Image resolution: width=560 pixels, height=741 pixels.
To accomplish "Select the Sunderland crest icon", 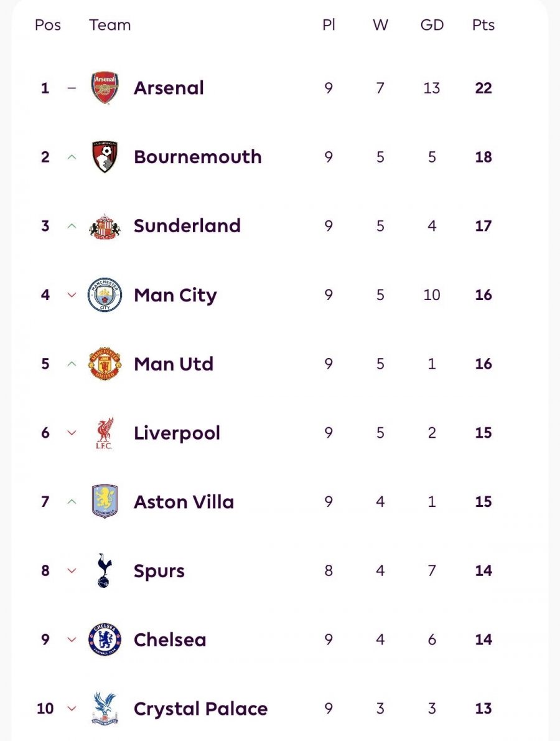I will point(105,226).
